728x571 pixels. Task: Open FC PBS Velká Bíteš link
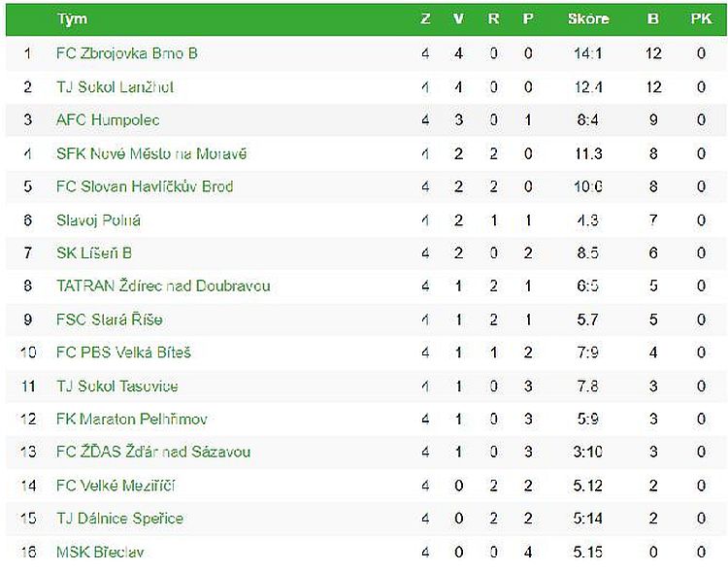coord(123,353)
